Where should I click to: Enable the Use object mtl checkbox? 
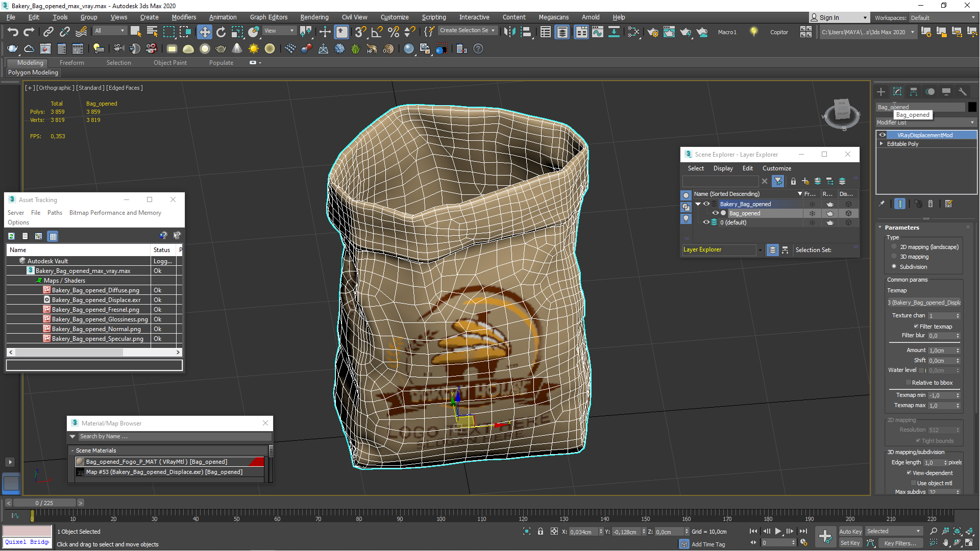[x=914, y=483]
